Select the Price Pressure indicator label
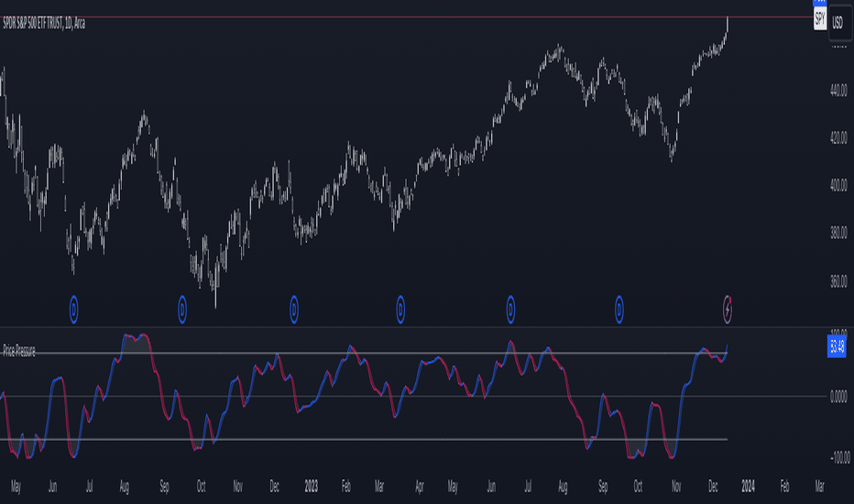This screenshot has height=504, width=854. (x=19, y=351)
